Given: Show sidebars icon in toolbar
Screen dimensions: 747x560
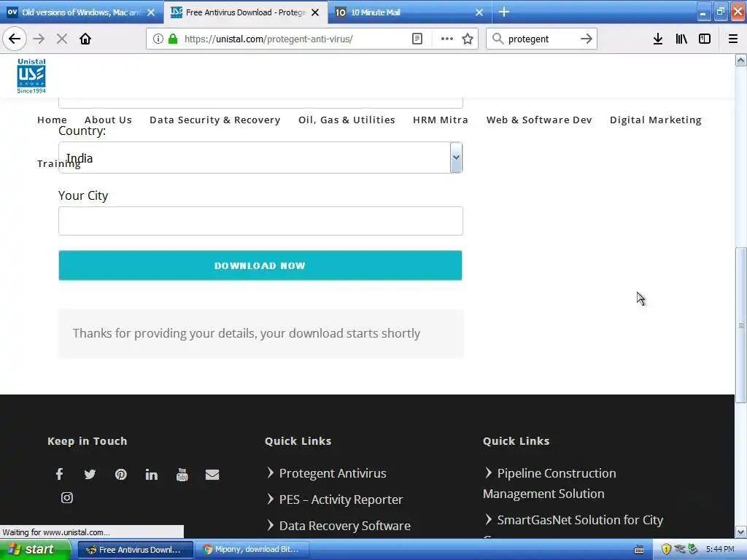Looking at the screenshot, I should (x=705, y=39).
